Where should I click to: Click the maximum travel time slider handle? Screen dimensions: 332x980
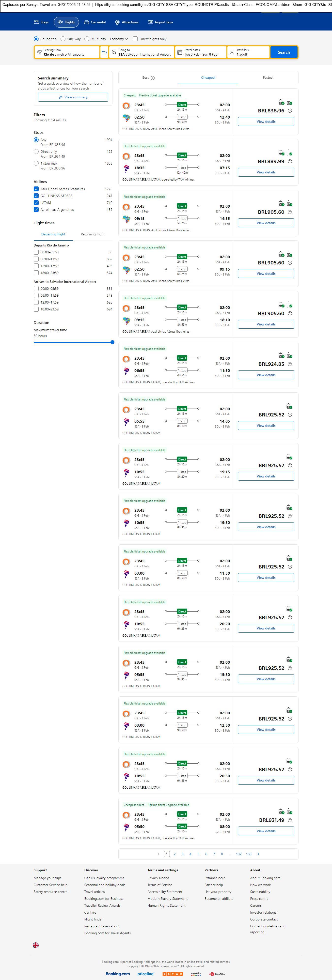(x=112, y=342)
